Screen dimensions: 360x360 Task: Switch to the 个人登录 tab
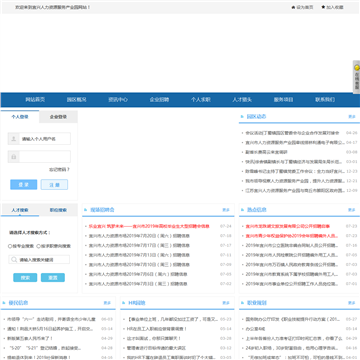[x=20, y=117]
